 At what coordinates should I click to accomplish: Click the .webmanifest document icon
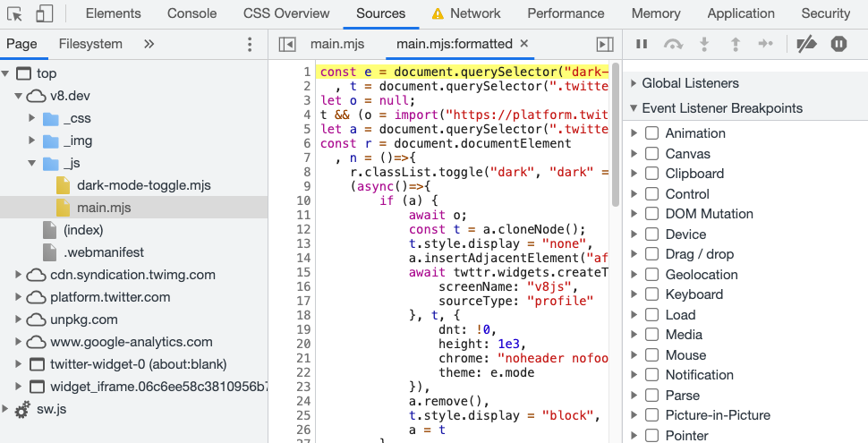50,252
